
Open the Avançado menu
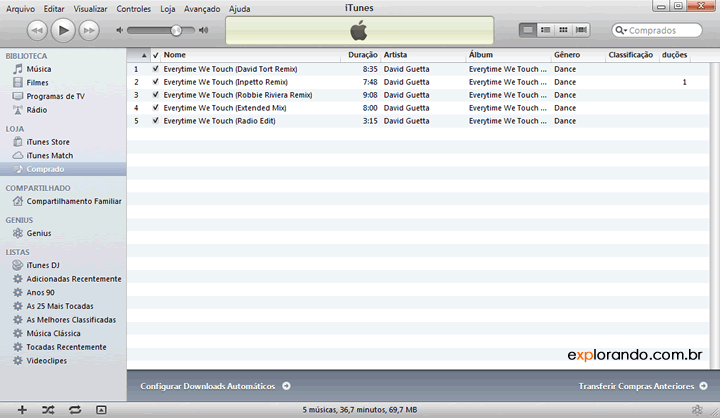click(x=202, y=9)
